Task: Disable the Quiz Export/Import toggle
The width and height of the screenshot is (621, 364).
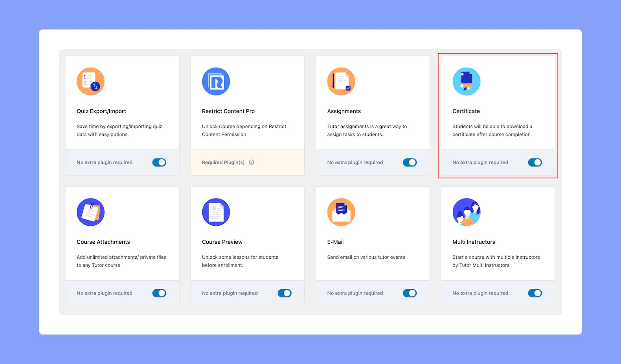Action: pyautogui.click(x=159, y=162)
